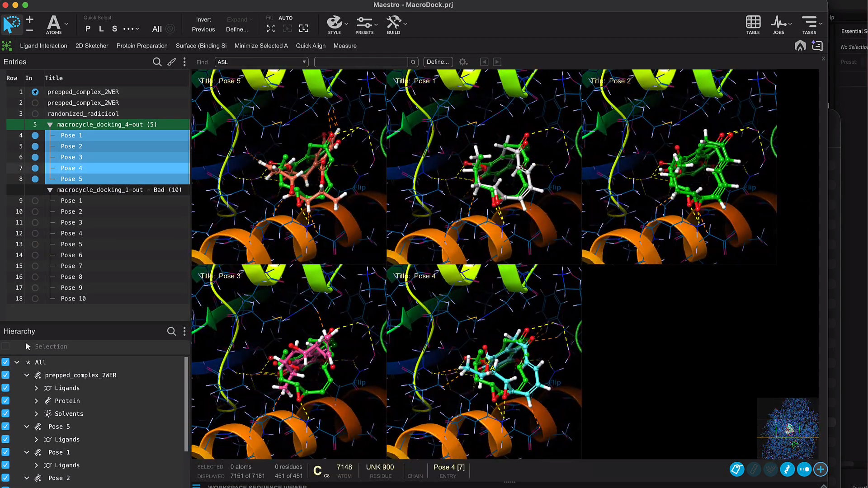868x488 pixels.
Task: Click the brush icon in Entries panel
Action: tap(172, 62)
